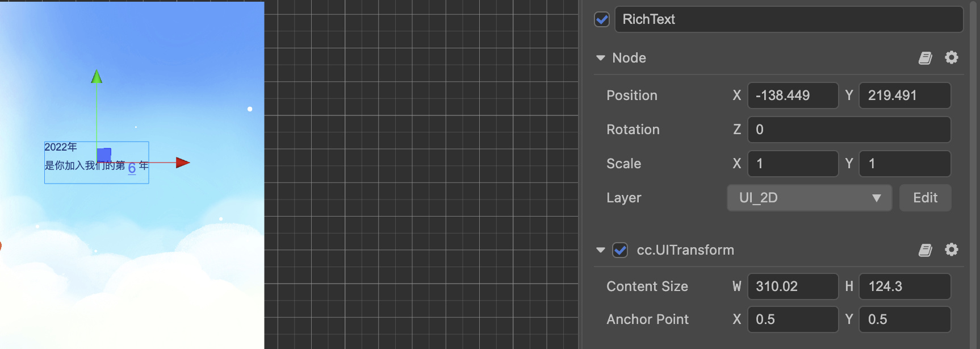980x349 pixels.
Task: Click the Anchor Point Y field
Action: point(904,319)
